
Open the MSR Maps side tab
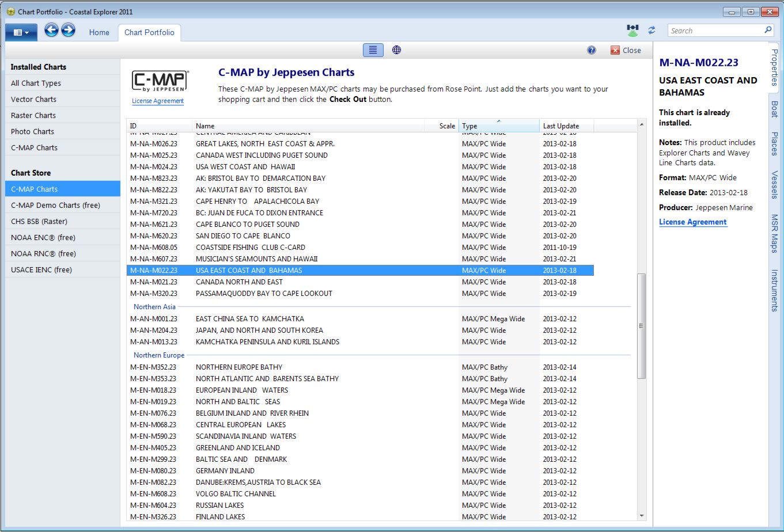775,234
